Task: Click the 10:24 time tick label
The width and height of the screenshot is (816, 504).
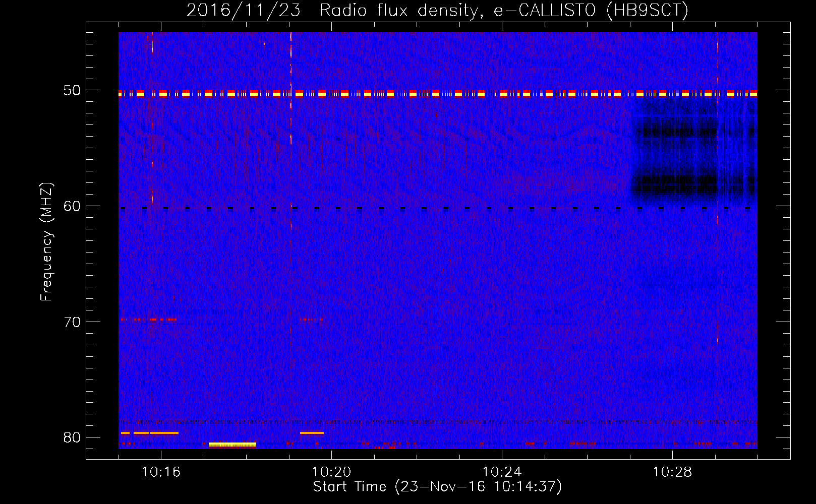Action: tap(502, 472)
